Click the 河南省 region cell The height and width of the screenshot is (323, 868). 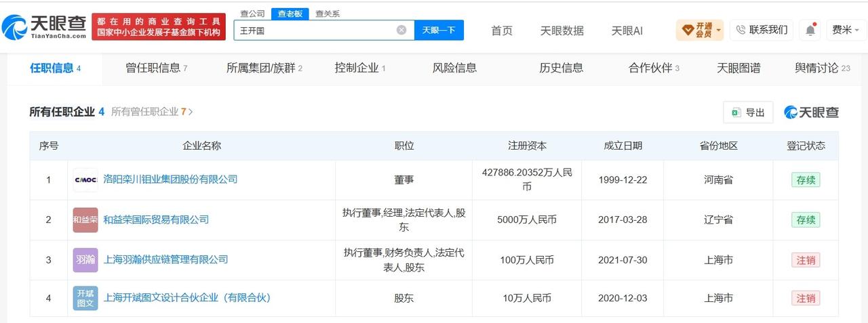click(719, 179)
